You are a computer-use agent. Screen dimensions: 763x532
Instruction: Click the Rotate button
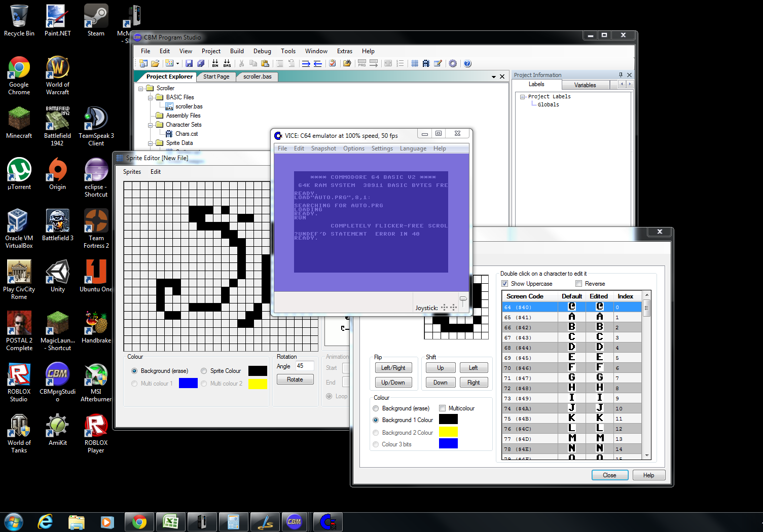click(x=295, y=379)
